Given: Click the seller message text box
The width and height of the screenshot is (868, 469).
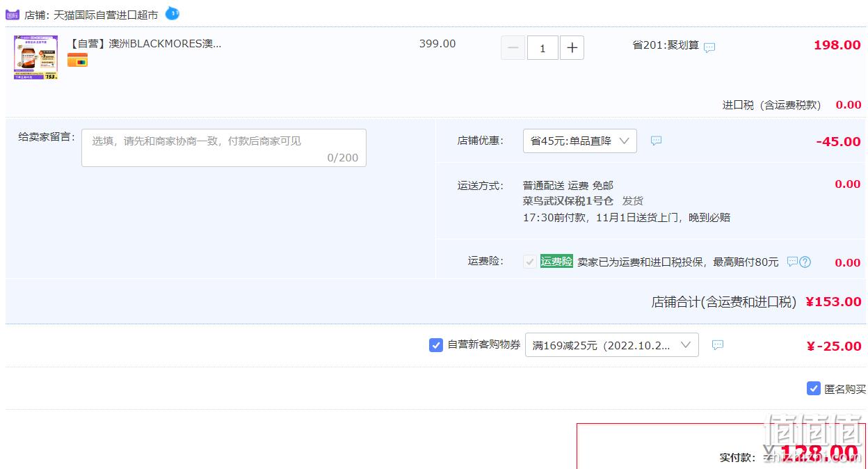Looking at the screenshot, I should point(224,148).
